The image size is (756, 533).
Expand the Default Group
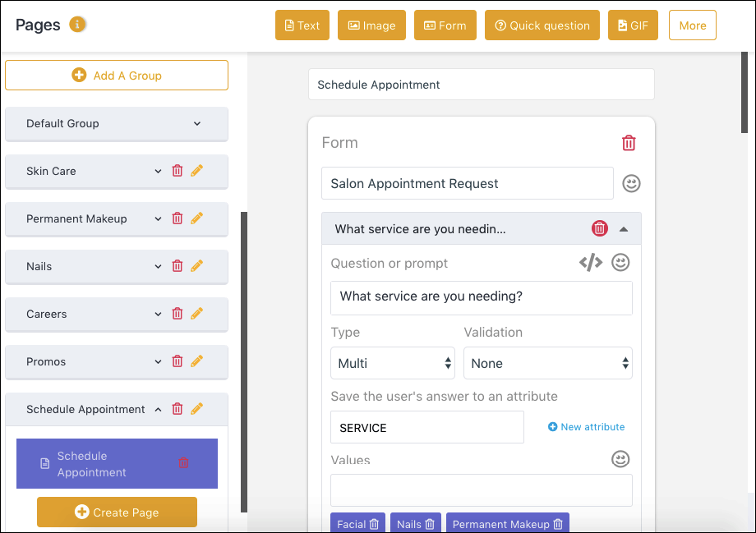197,123
